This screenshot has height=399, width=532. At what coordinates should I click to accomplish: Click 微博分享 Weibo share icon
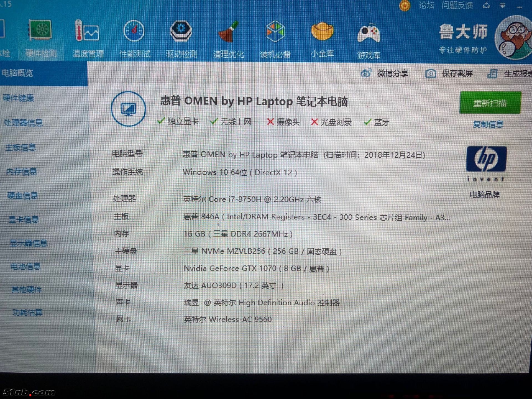[x=366, y=73]
